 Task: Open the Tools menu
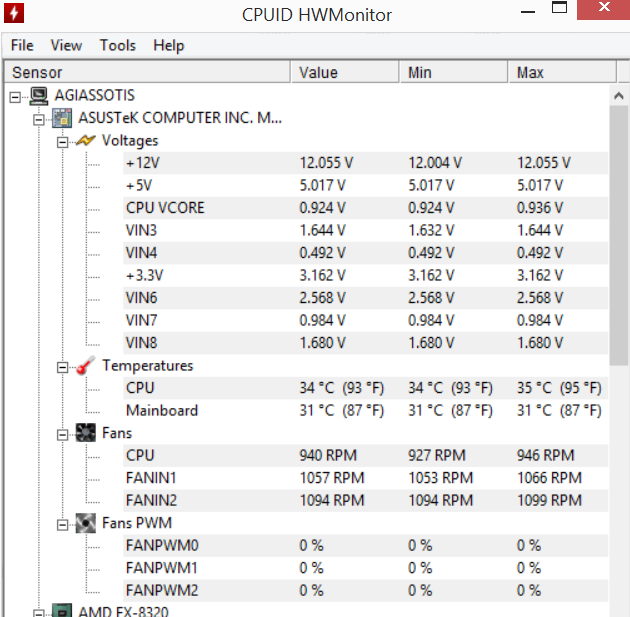pos(118,45)
